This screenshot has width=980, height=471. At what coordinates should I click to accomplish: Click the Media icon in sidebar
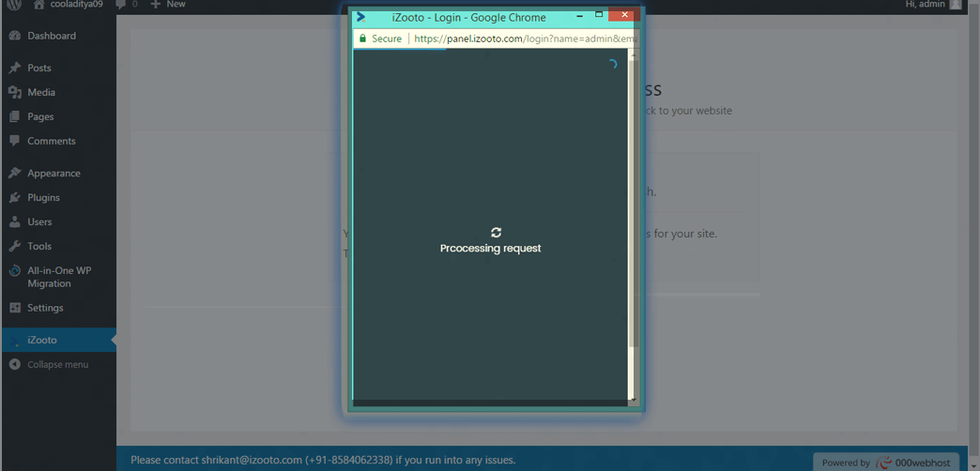[x=15, y=92]
